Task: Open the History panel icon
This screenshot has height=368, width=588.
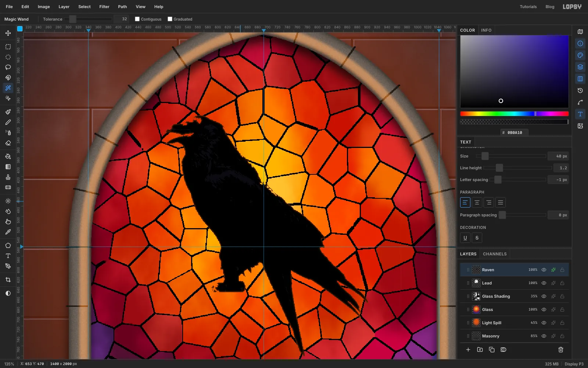Action: (x=580, y=91)
